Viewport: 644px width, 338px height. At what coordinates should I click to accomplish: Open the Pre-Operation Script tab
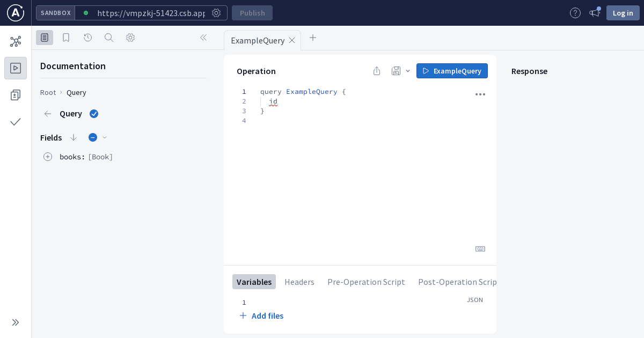tap(366, 282)
